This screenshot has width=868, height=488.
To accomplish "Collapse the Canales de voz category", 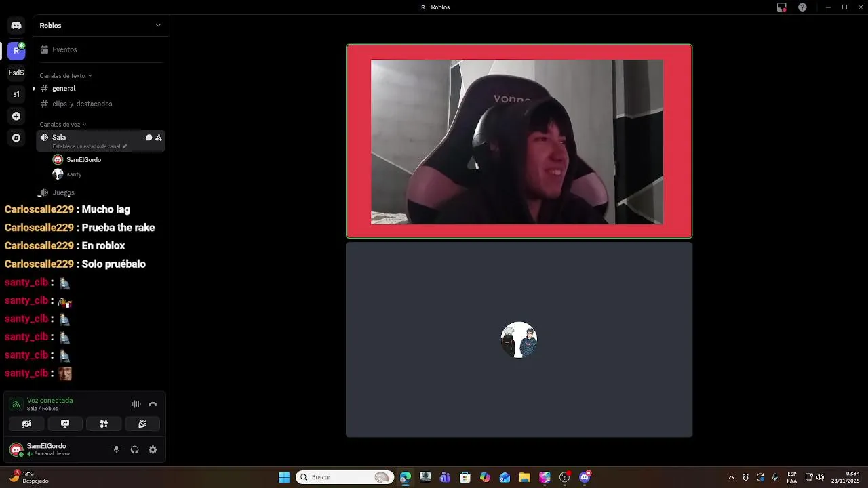I will [x=63, y=125].
